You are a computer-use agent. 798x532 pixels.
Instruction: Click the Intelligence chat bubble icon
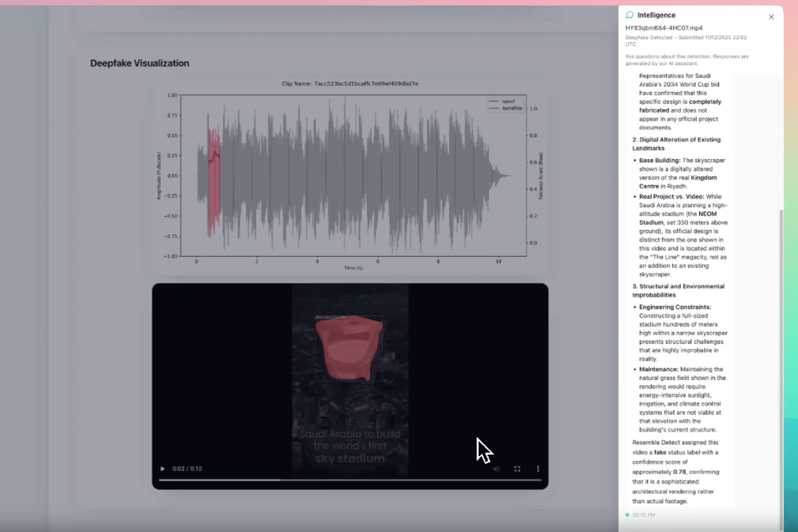[630, 15]
